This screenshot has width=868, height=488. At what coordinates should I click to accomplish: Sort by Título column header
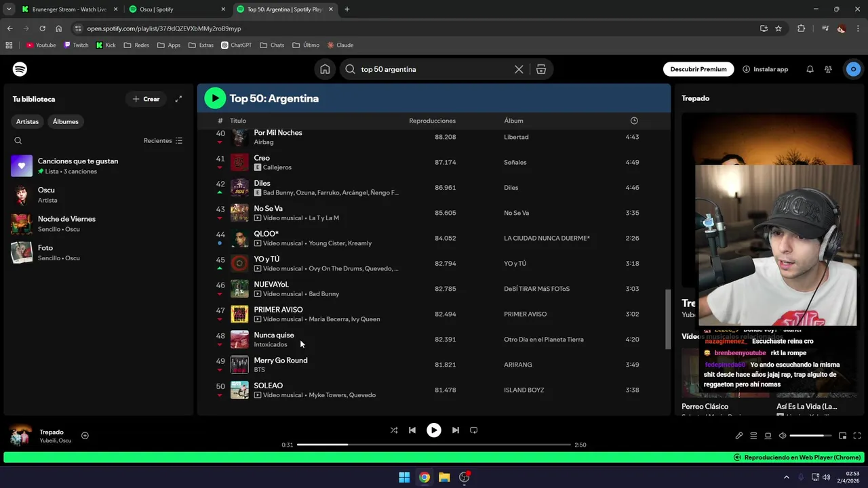pyautogui.click(x=238, y=121)
